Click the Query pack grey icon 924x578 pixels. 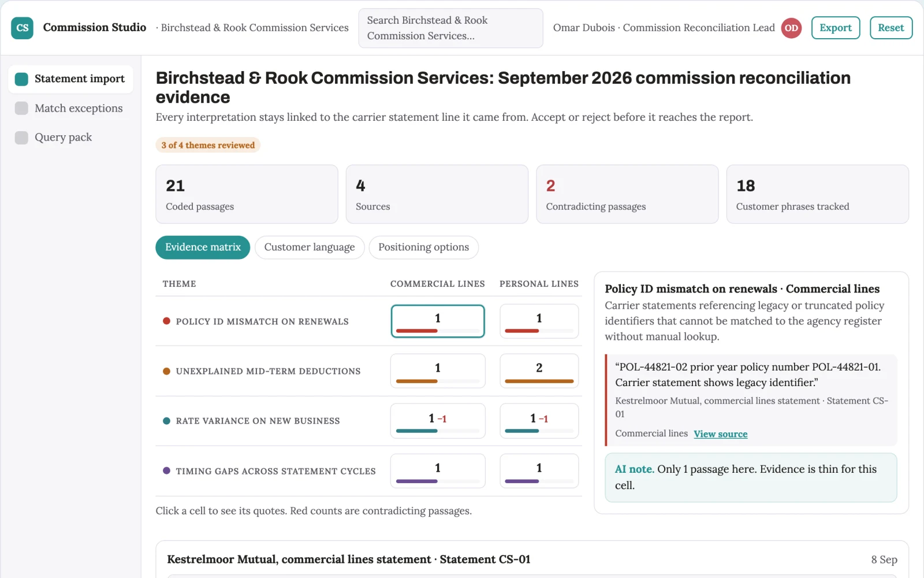[21, 138]
